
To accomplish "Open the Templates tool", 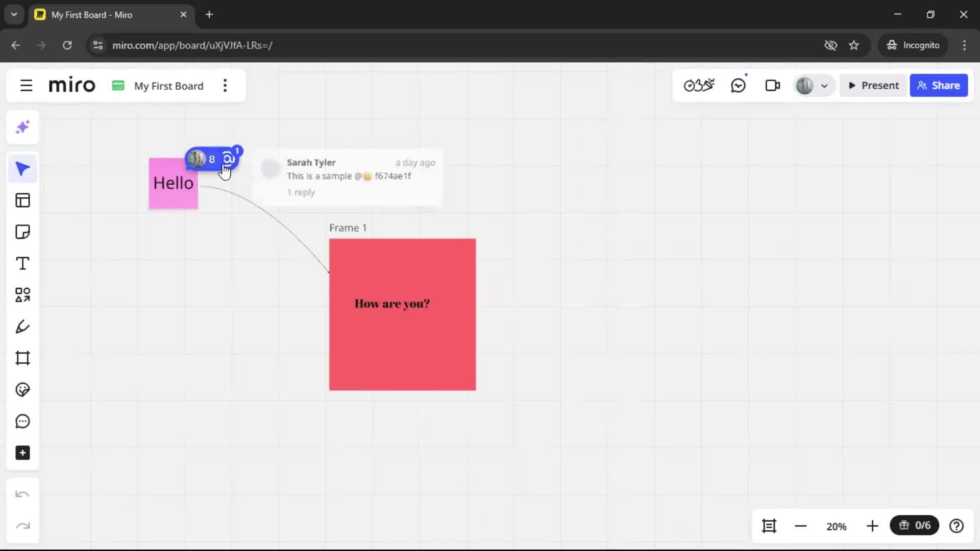I will tap(22, 201).
